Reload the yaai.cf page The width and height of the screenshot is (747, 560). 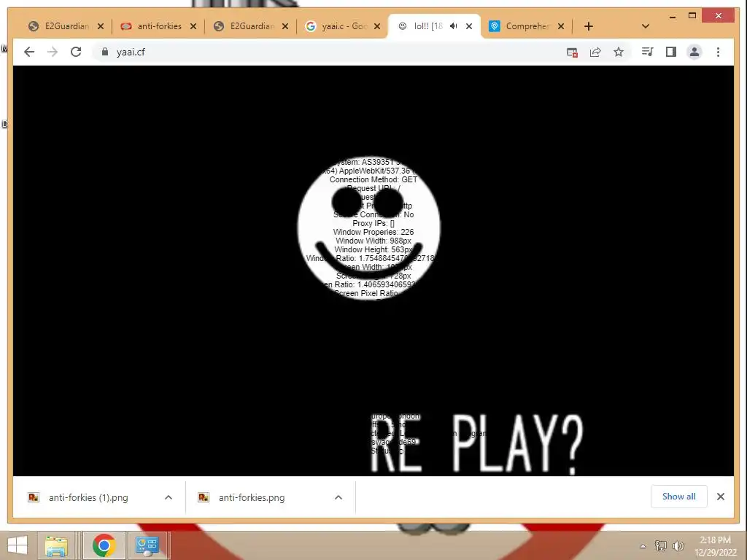[76, 52]
